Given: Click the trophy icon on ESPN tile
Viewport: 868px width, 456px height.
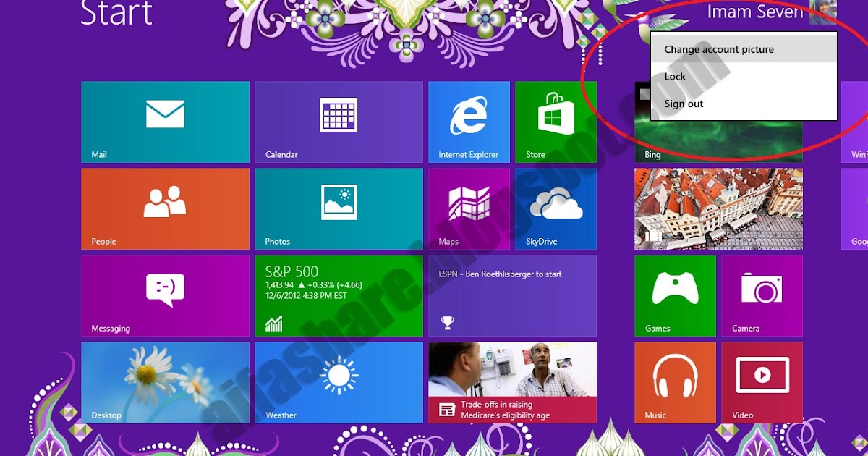Looking at the screenshot, I should (447, 323).
